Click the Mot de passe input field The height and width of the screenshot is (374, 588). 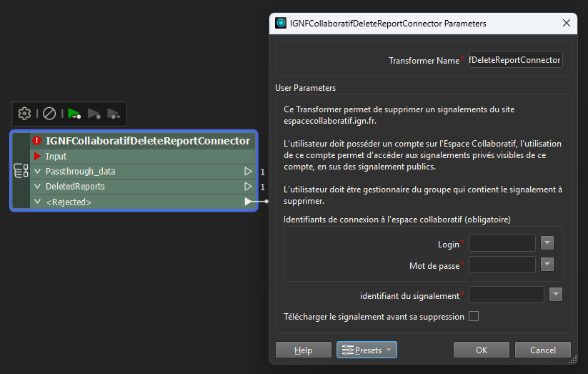(x=502, y=265)
